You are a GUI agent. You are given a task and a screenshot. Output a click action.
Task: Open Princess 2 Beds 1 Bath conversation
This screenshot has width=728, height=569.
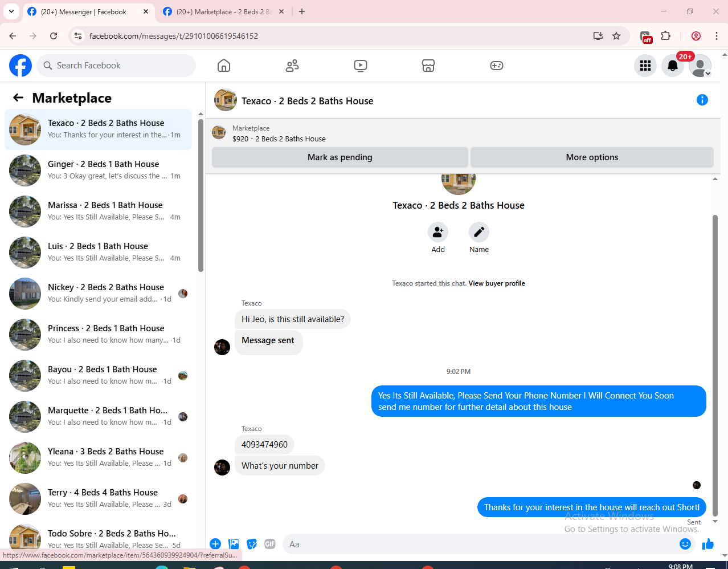pyautogui.click(x=98, y=335)
